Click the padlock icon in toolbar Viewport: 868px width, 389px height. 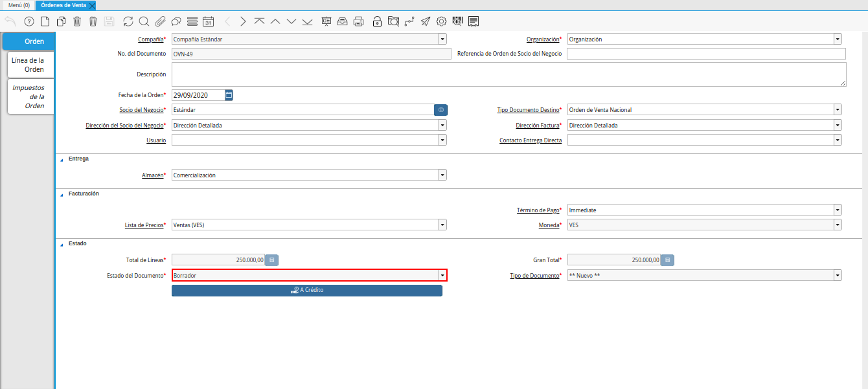[377, 21]
